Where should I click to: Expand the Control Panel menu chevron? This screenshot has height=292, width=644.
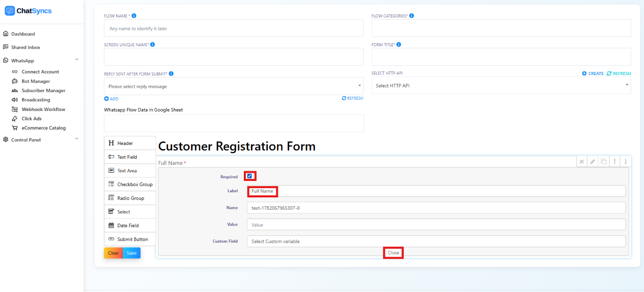coord(77,139)
